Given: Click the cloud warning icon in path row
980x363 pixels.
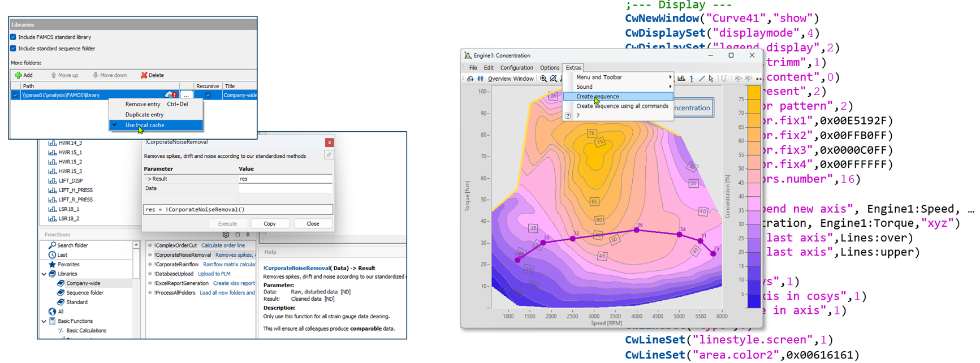Looking at the screenshot, I should (170, 95).
